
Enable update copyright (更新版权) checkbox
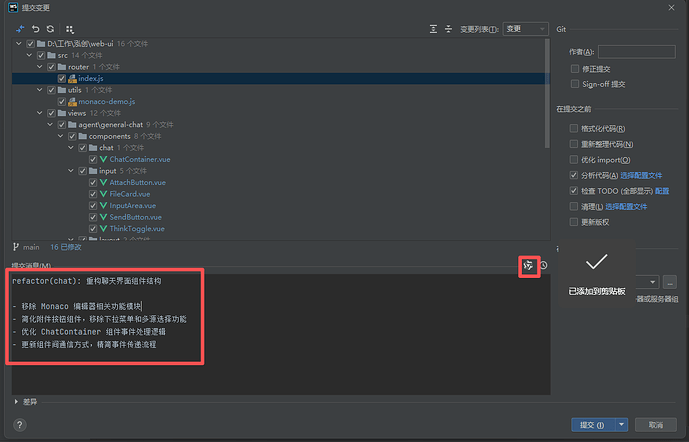573,222
